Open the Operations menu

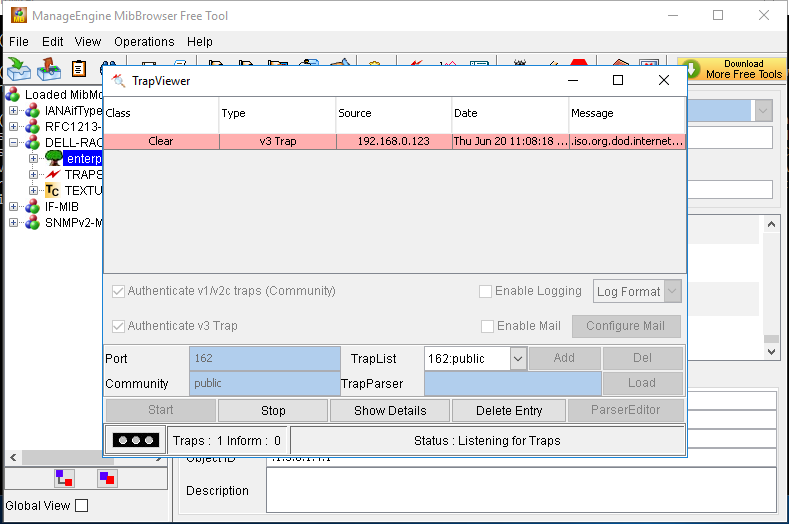[144, 42]
